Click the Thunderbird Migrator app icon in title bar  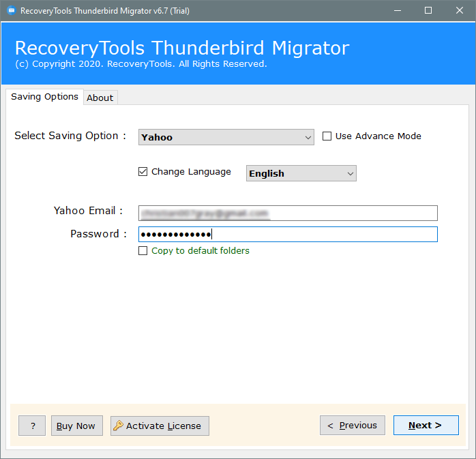pos(12,11)
